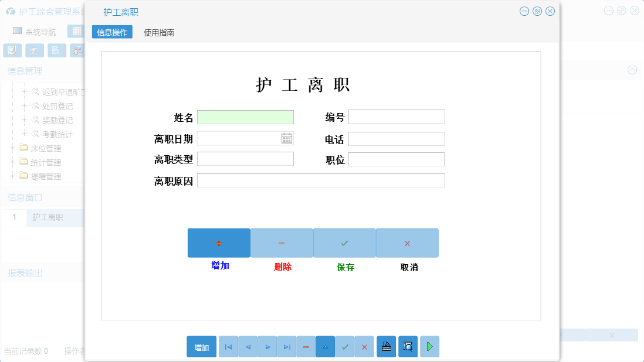Open print preview using the magnifier-printer icon
The width and height of the screenshot is (644, 362).
pos(408,346)
